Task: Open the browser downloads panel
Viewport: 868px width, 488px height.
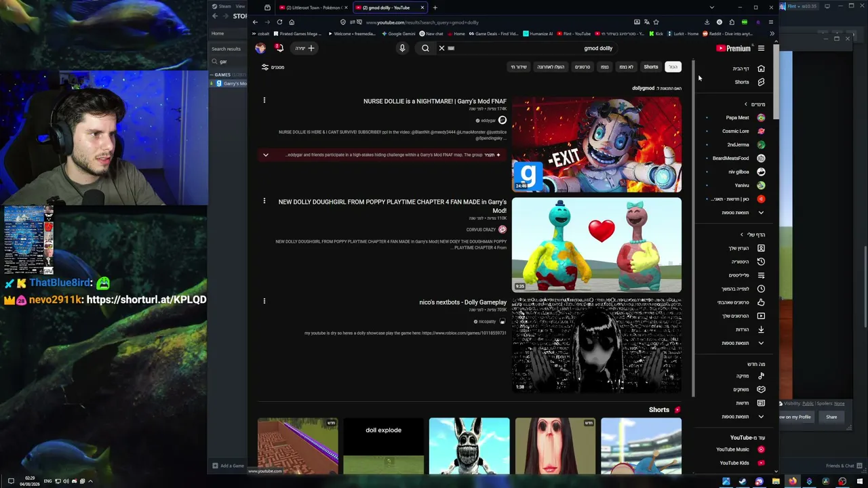Action: click(707, 22)
